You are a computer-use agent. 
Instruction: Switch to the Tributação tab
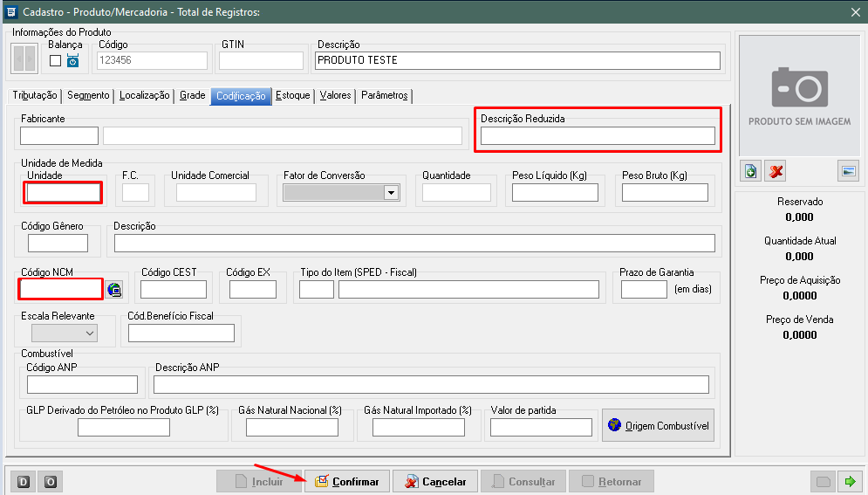(x=35, y=96)
